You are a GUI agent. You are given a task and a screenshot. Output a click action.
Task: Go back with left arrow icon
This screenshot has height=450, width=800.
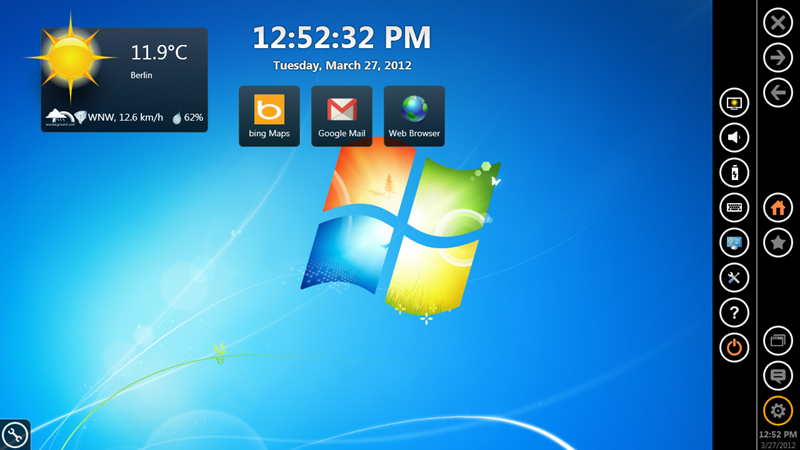[x=778, y=93]
